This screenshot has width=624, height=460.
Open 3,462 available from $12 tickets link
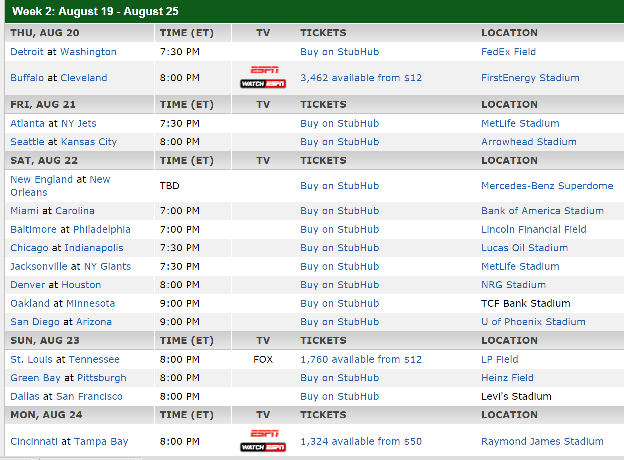point(361,77)
